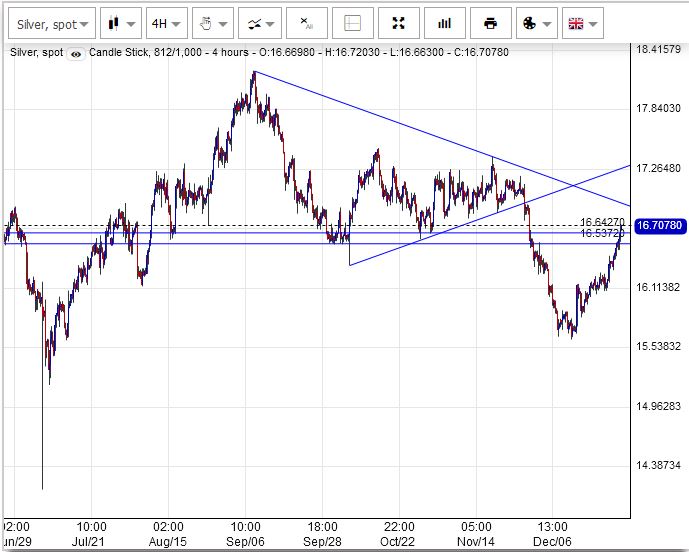Open the UK flag language dropdown
Viewport: 689px width, 552px height.
[x=582, y=23]
